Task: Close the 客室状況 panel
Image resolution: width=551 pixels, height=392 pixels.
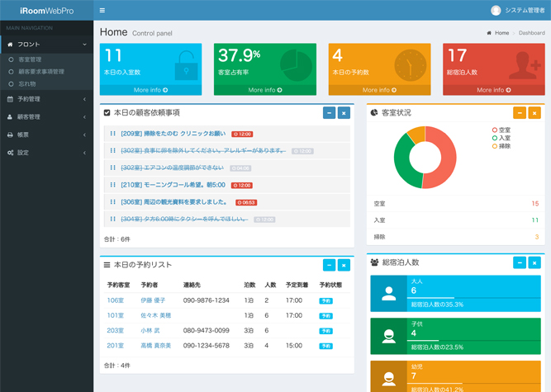Action: pos(534,113)
